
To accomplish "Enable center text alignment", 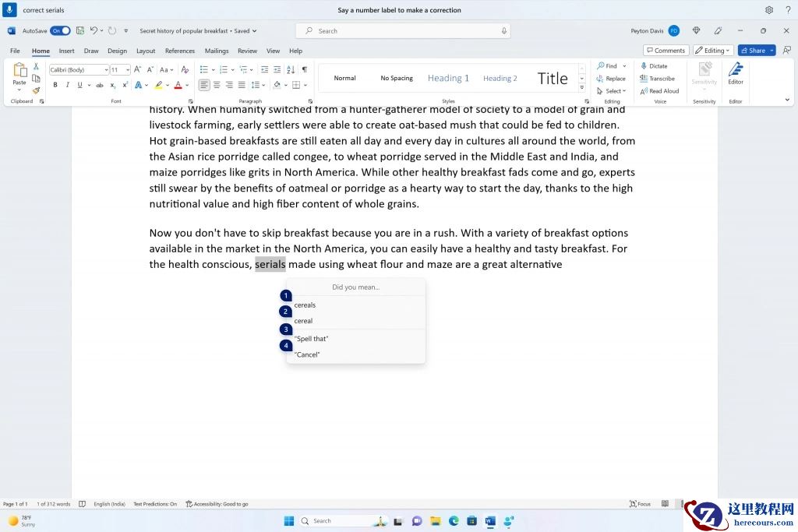I will 217,85.
